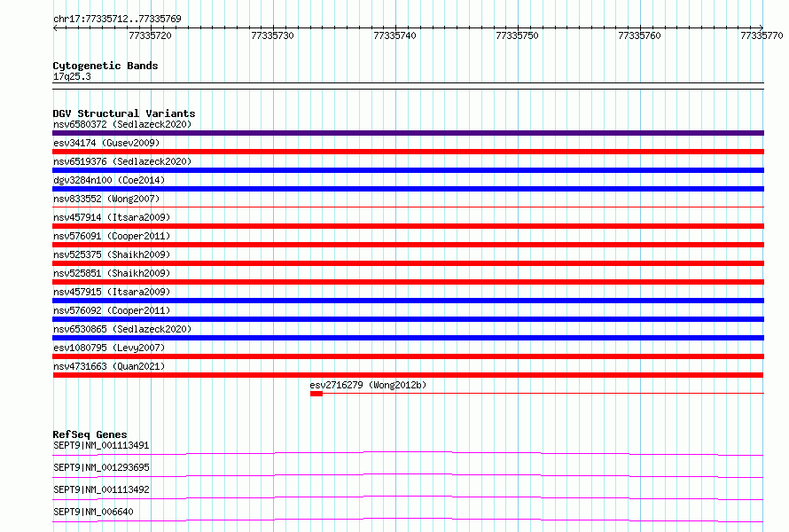Click variant label nsv6580372 (Sedlazeck2020)
The image size is (789, 532).
(x=122, y=124)
